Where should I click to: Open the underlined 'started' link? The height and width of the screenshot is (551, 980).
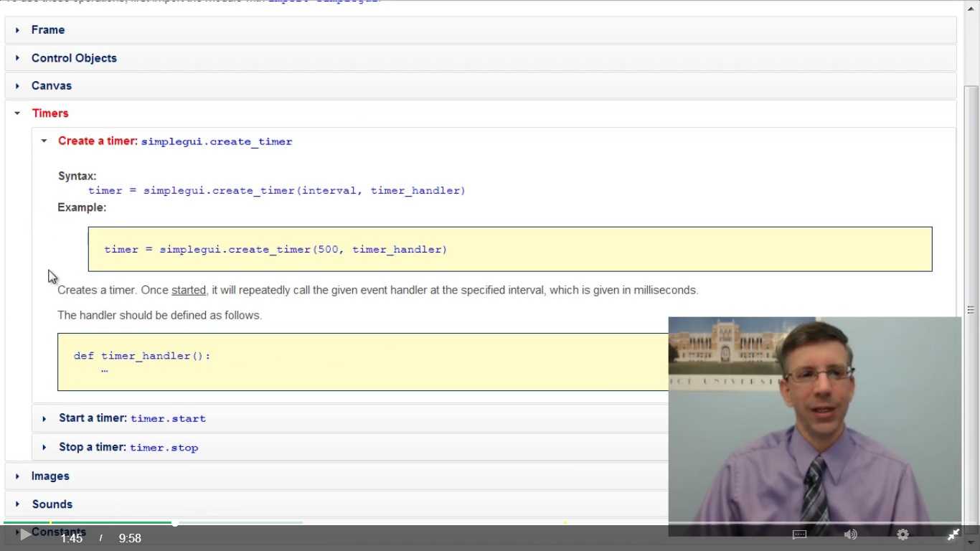(189, 291)
